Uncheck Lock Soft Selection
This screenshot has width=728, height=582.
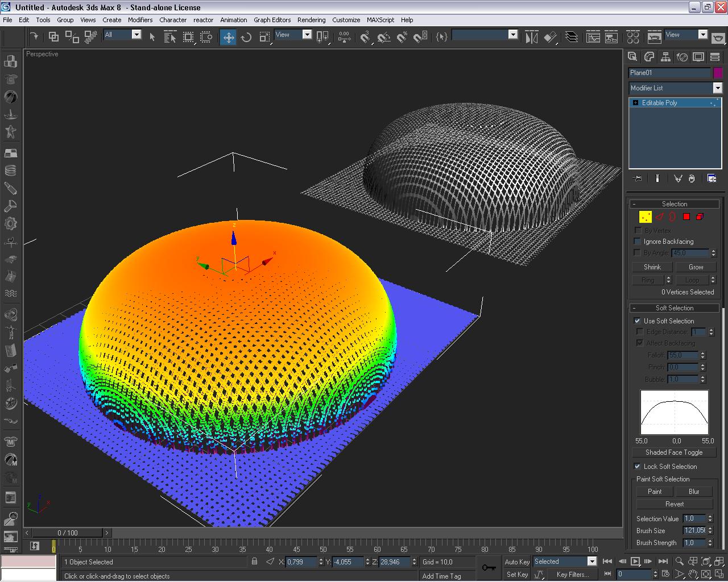tap(638, 467)
